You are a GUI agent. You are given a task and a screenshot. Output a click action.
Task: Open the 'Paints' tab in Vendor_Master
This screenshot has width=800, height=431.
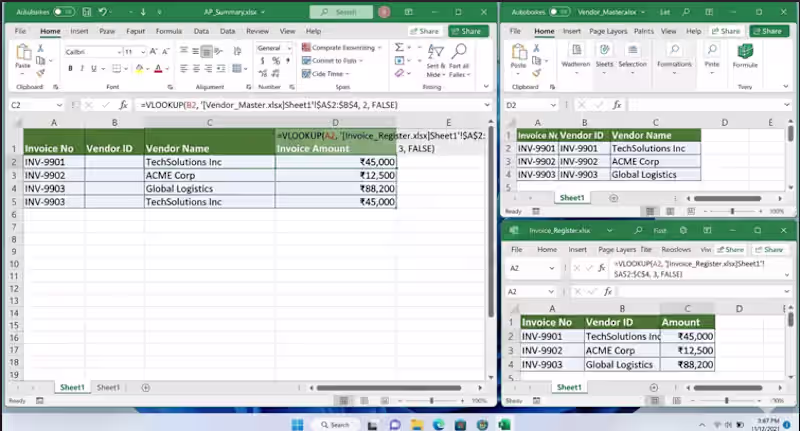644,31
